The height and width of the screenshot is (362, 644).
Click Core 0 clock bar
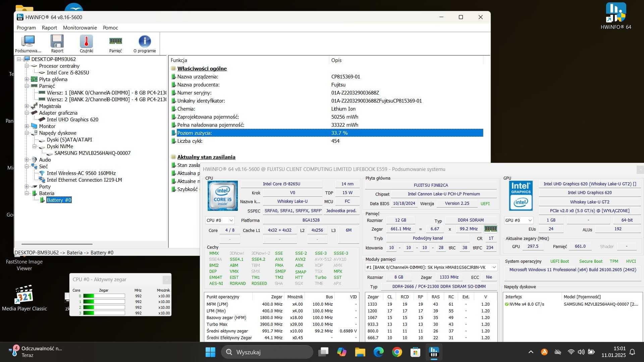(x=104, y=296)
